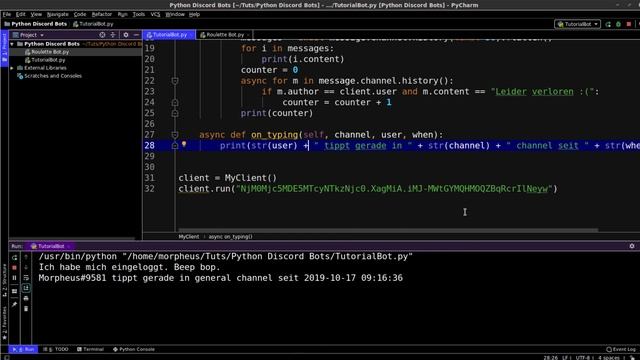Print the Run console output
Screen dimensions: 640x360
click(26, 298)
